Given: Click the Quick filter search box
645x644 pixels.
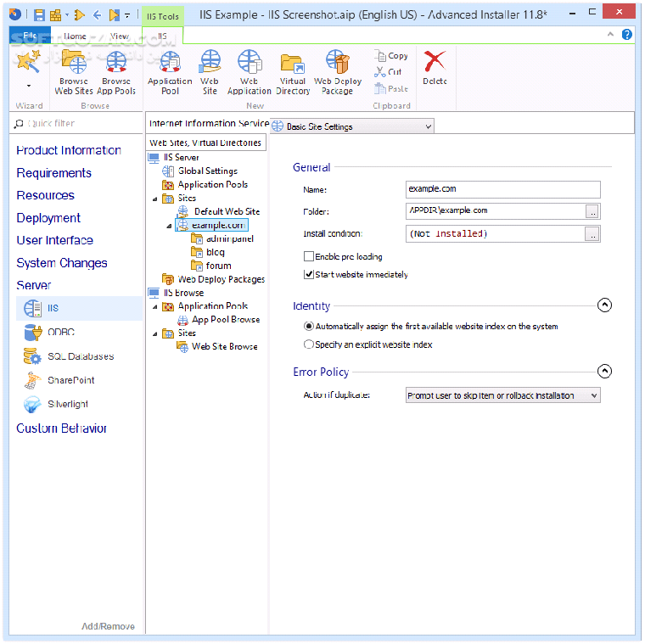Looking at the screenshot, I should point(76,123).
